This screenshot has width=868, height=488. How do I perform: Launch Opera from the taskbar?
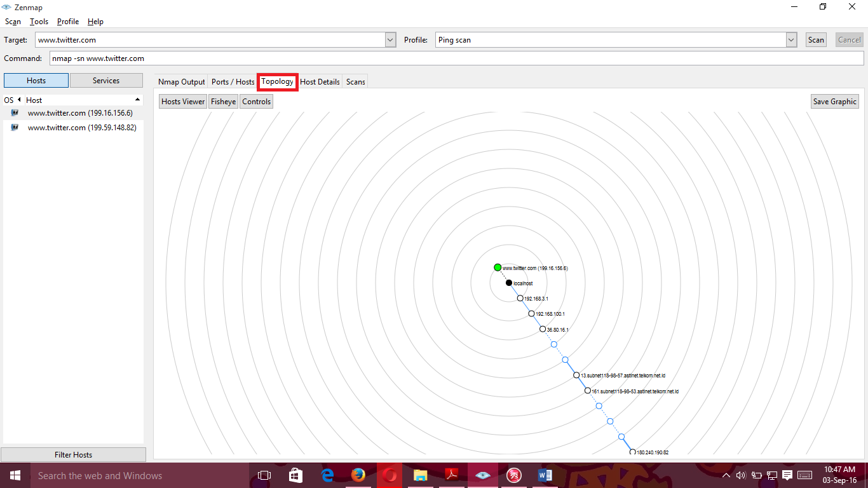[390, 475]
